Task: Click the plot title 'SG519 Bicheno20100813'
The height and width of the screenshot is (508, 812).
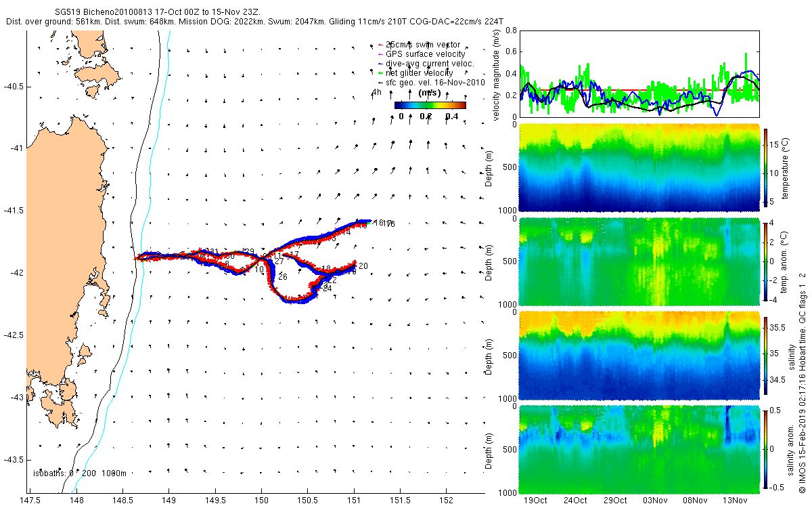Action: pyautogui.click(x=104, y=12)
